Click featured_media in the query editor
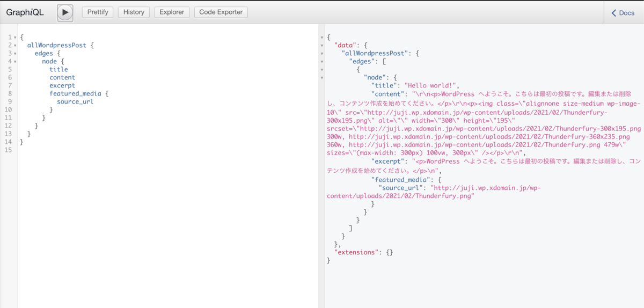644x308 pixels. pos(75,93)
